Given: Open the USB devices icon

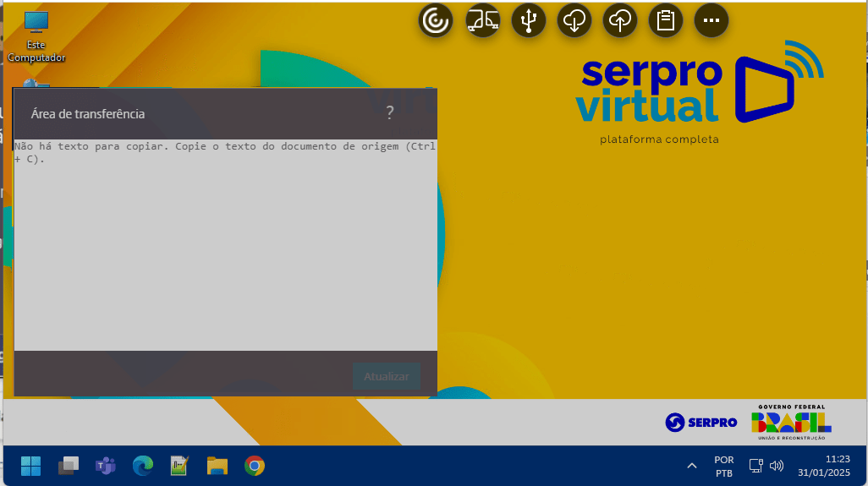Looking at the screenshot, I should click(529, 20).
